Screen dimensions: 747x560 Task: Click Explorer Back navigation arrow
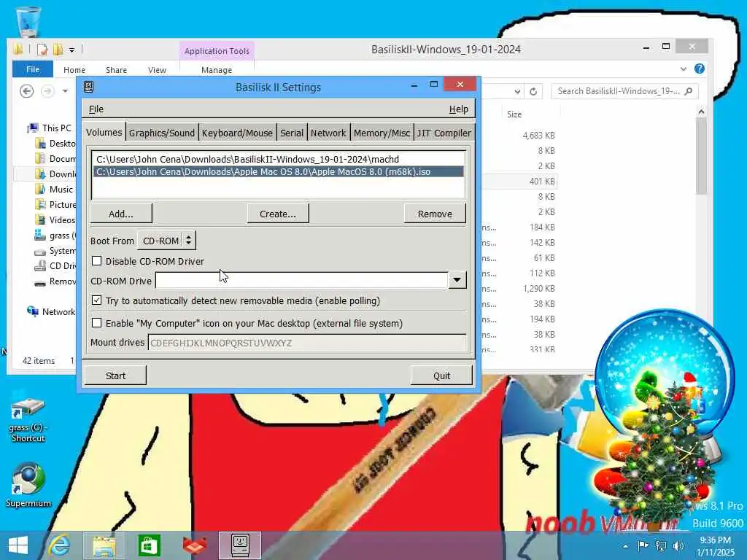[27, 90]
